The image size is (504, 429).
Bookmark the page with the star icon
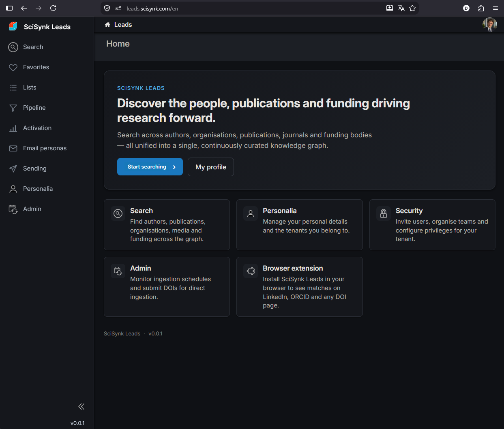(x=412, y=8)
